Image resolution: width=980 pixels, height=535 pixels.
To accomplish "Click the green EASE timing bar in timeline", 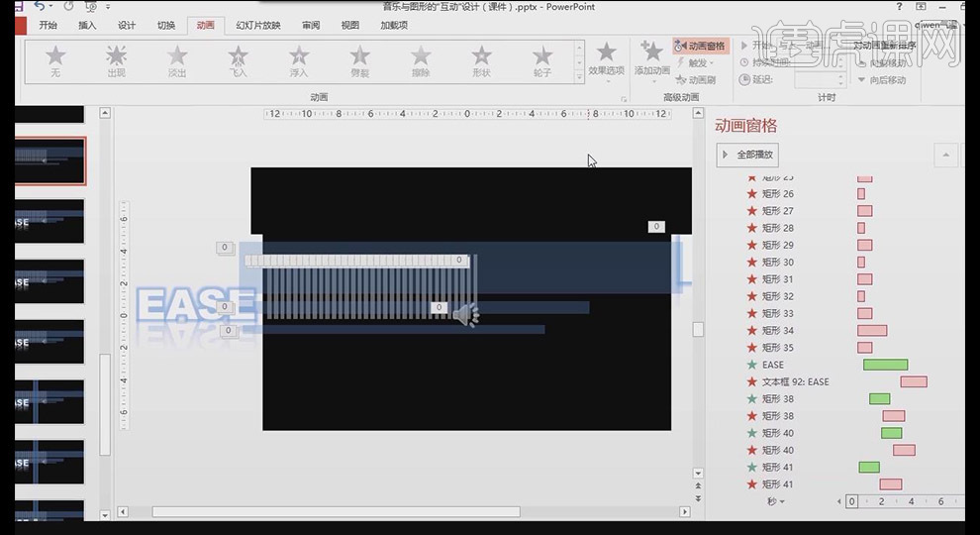I will 885,365.
